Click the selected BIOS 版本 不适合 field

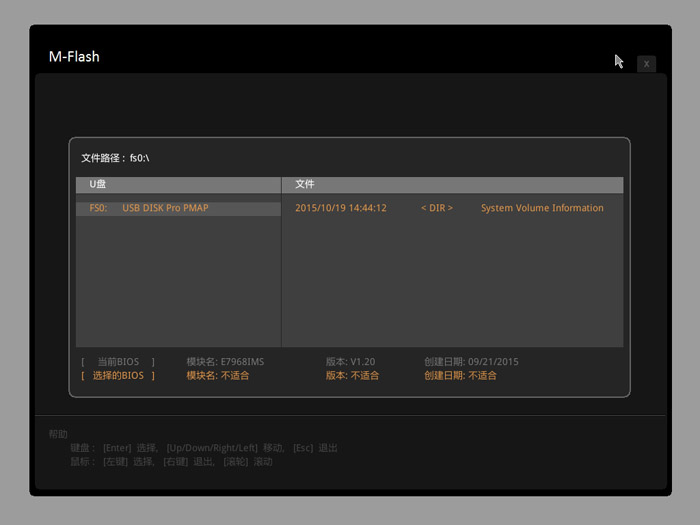[350, 375]
